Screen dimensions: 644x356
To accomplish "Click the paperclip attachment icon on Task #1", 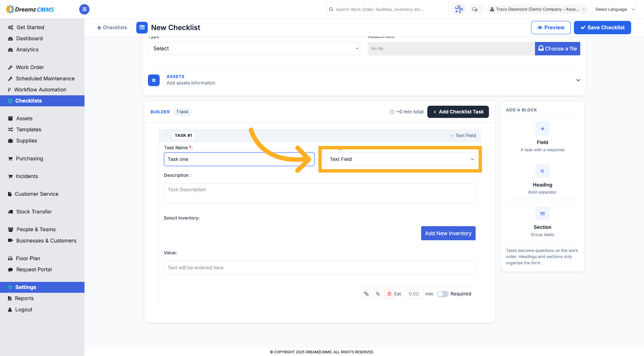I will coord(378,294).
